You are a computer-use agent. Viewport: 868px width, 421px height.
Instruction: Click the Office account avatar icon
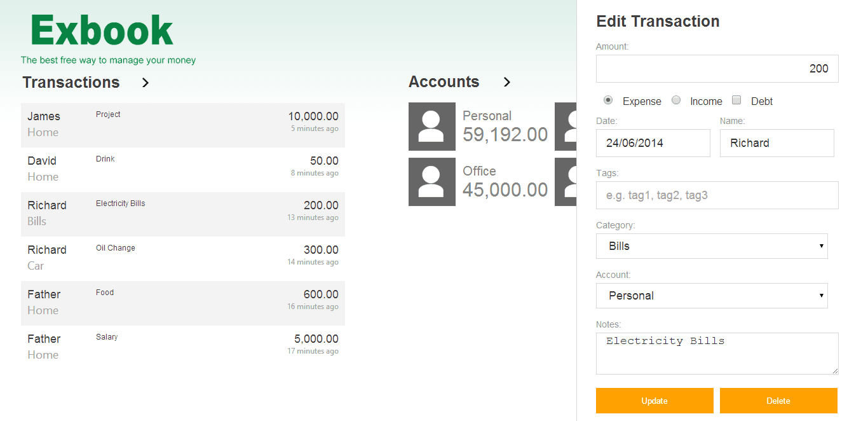click(432, 182)
